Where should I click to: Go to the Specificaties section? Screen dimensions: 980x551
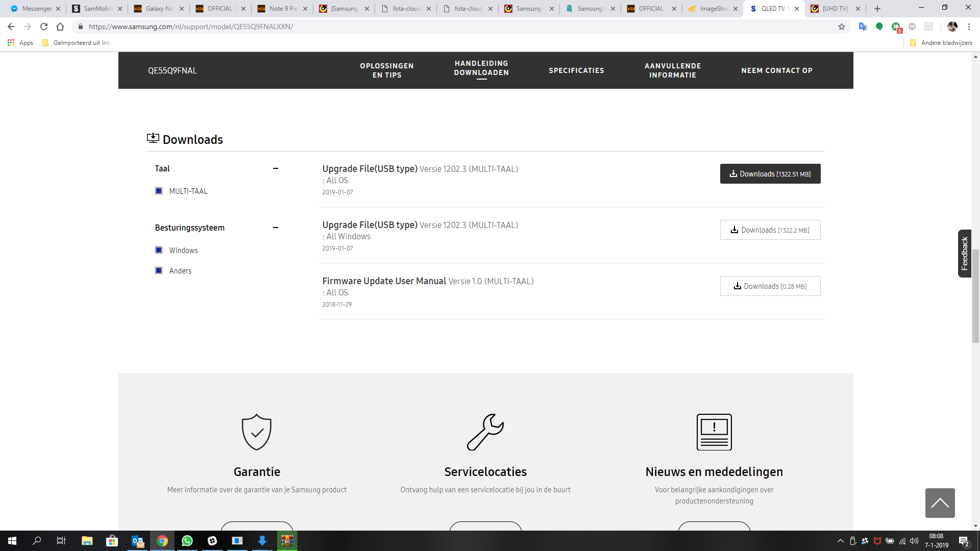coord(576,70)
